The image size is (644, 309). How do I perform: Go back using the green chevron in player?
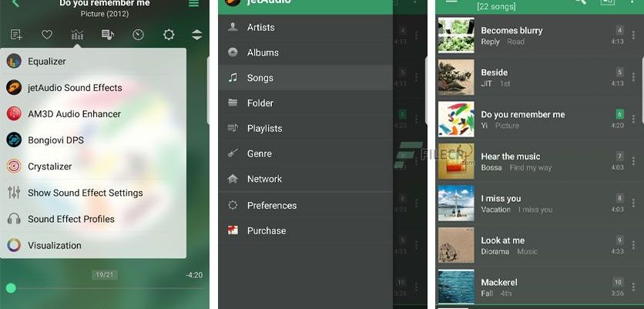[15, 3]
